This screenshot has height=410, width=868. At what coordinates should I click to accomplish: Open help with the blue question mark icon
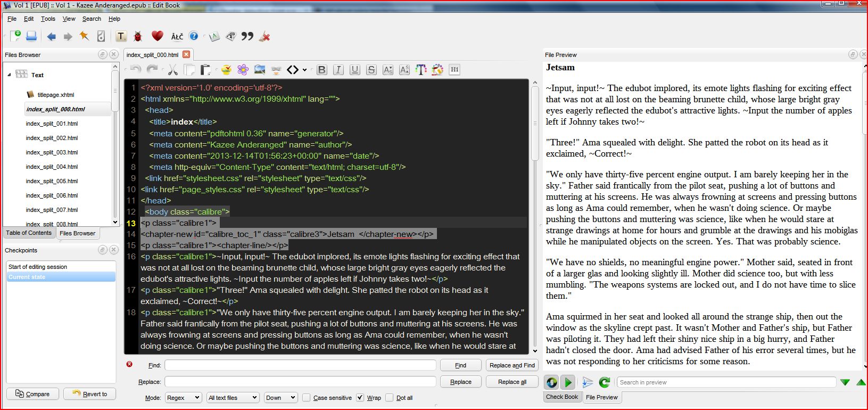click(194, 36)
